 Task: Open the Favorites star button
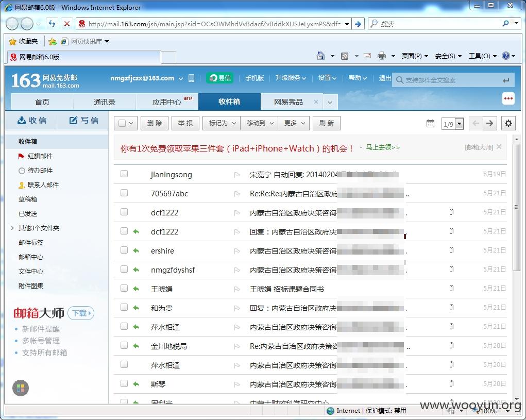[23, 41]
